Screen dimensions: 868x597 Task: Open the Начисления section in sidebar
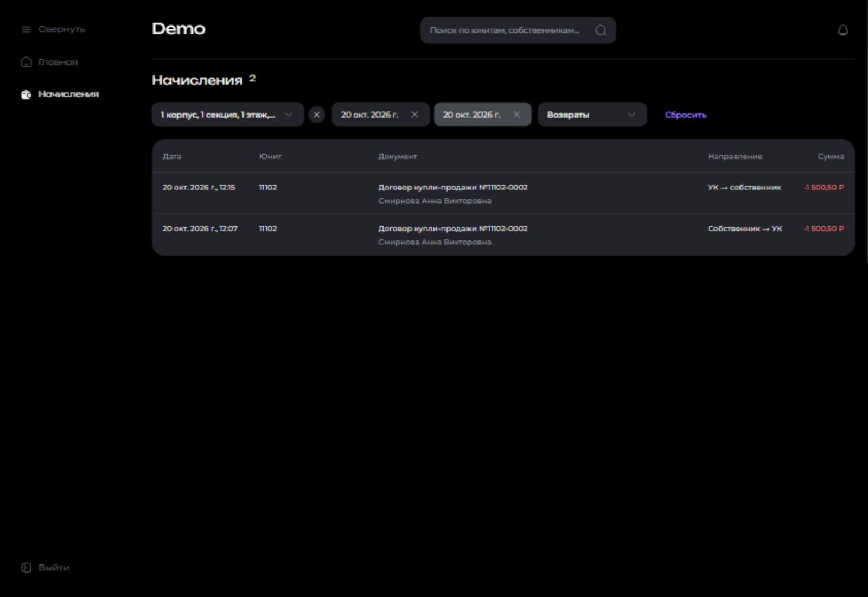[x=60, y=94]
